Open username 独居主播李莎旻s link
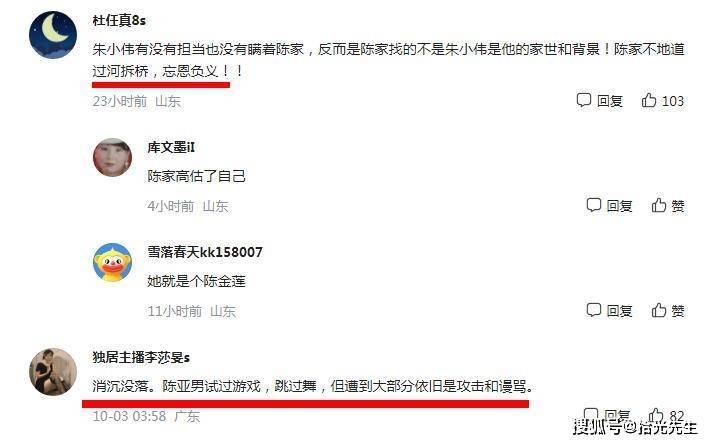This screenshot has width=712, height=444. (141, 357)
